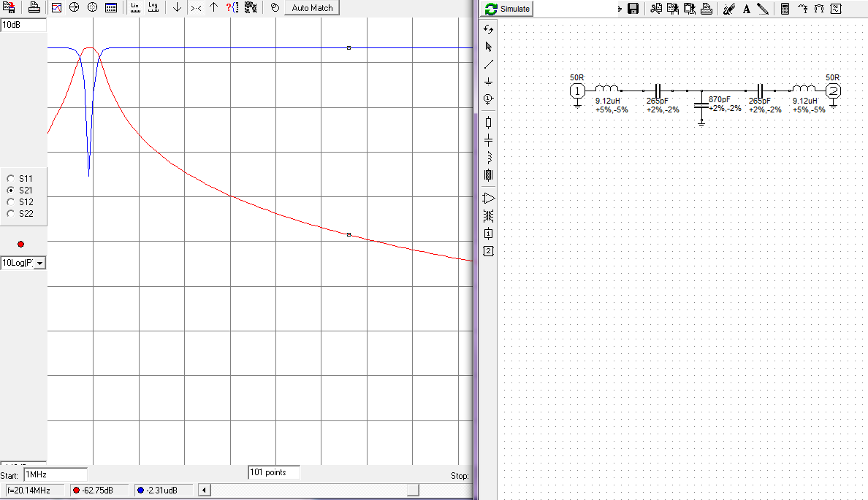Click the Simulate button

pos(508,9)
